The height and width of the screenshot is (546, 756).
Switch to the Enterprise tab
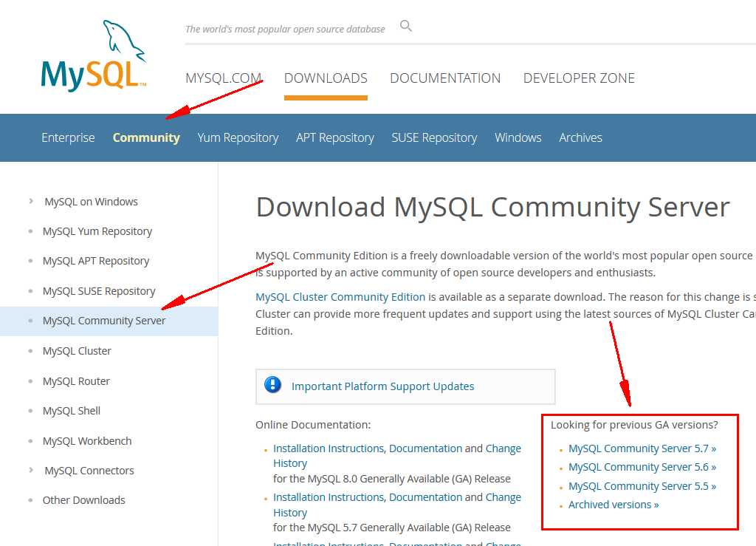(x=68, y=137)
